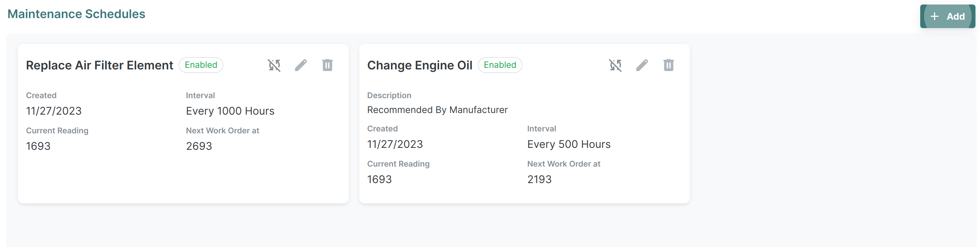This screenshot has width=980, height=247.
Task: Click current reading 1693 on Air Filter card
Action: [38, 146]
